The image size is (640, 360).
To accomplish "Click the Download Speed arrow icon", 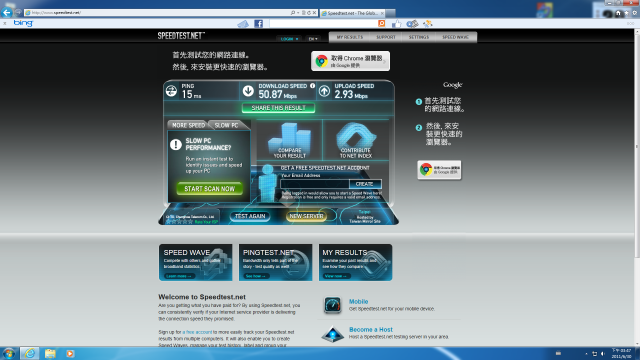I will 248,91.
